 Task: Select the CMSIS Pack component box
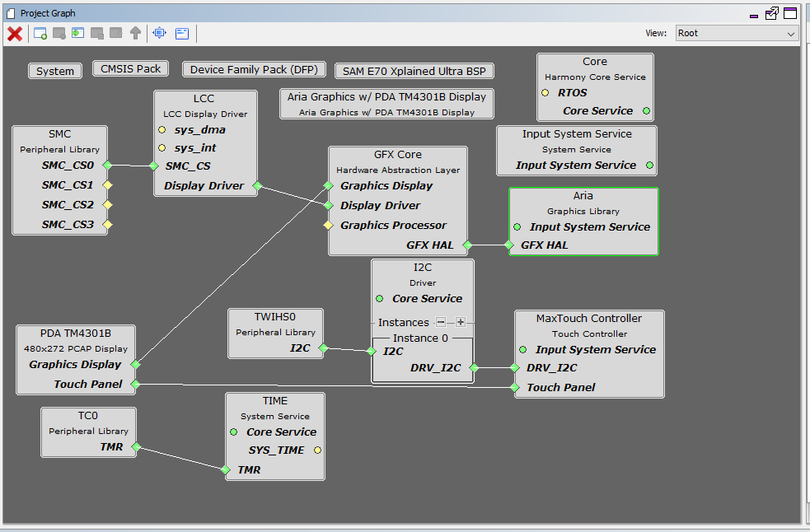click(131, 68)
